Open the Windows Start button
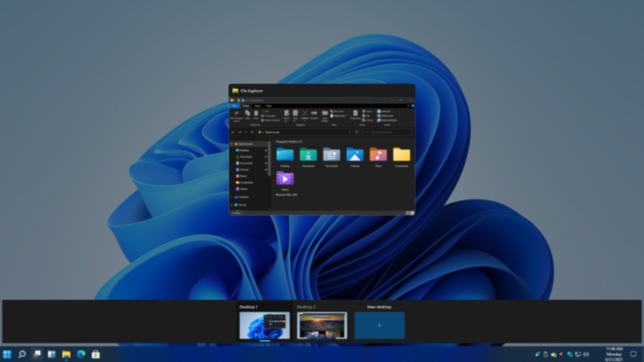Viewport: 644px width, 362px height. pyautogui.click(x=7, y=354)
